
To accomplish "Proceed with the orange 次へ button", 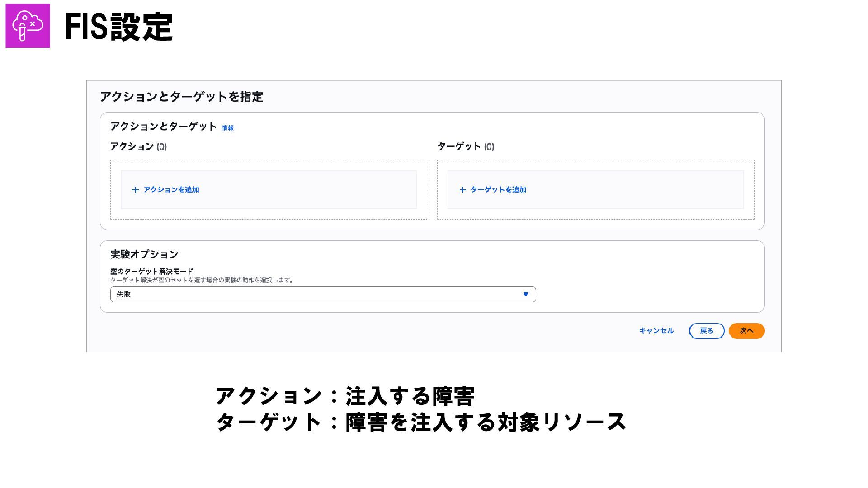I will 746,331.
